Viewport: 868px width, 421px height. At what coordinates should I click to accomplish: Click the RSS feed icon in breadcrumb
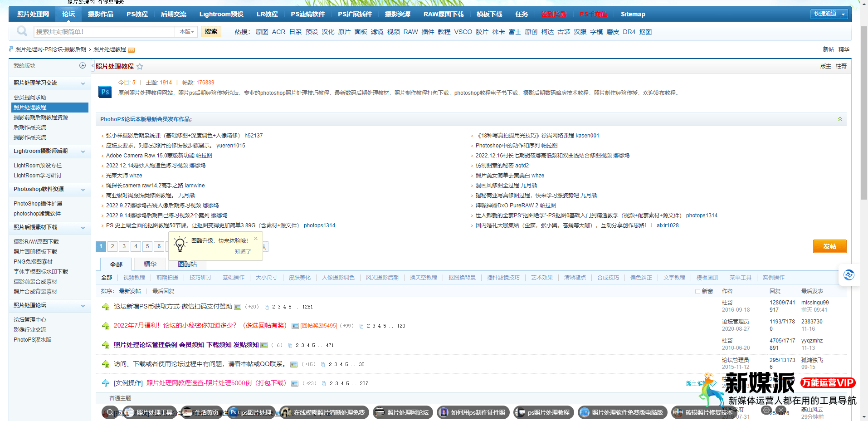click(x=132, y=50)
